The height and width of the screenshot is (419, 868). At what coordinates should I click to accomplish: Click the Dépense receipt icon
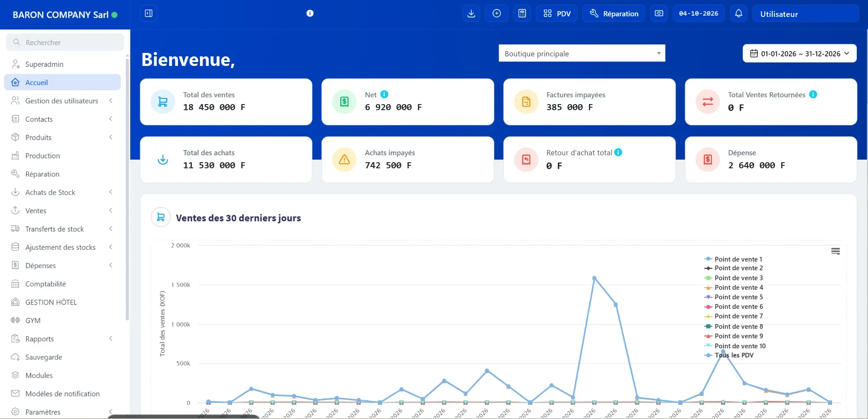coord(708,160)
